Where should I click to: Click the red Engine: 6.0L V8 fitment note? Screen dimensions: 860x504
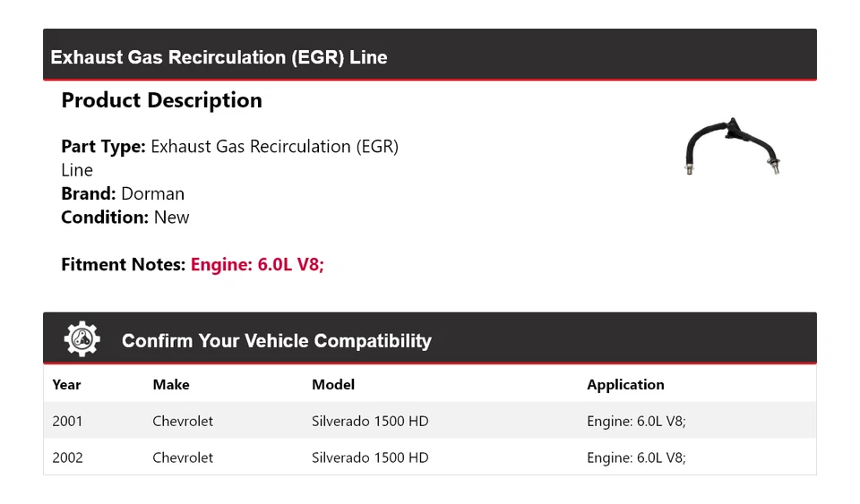point(257,264)
